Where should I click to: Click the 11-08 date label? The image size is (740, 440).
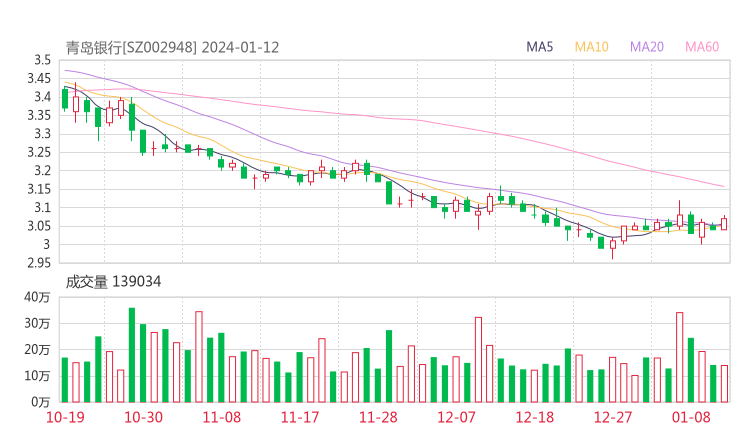tap(222, 417)
